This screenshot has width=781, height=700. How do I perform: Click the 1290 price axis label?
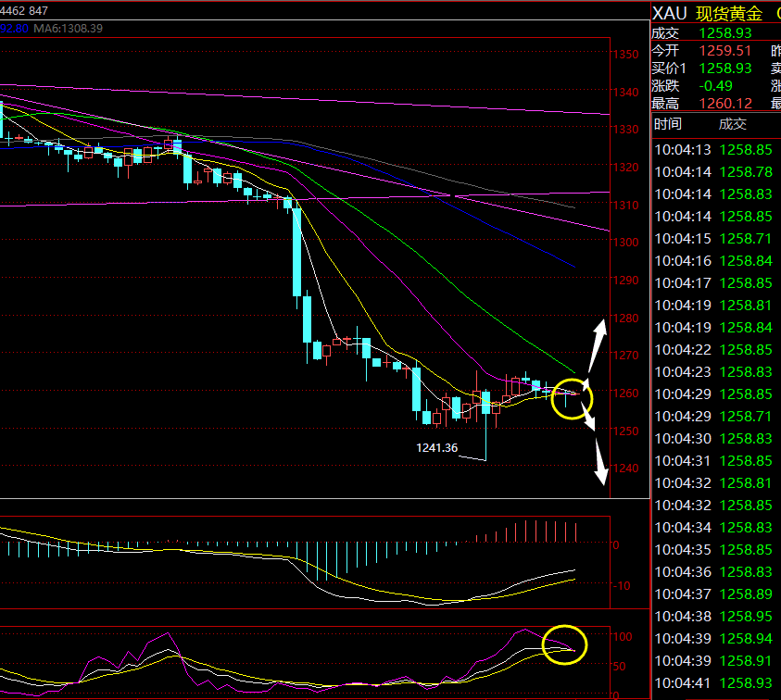coord(625,280)
